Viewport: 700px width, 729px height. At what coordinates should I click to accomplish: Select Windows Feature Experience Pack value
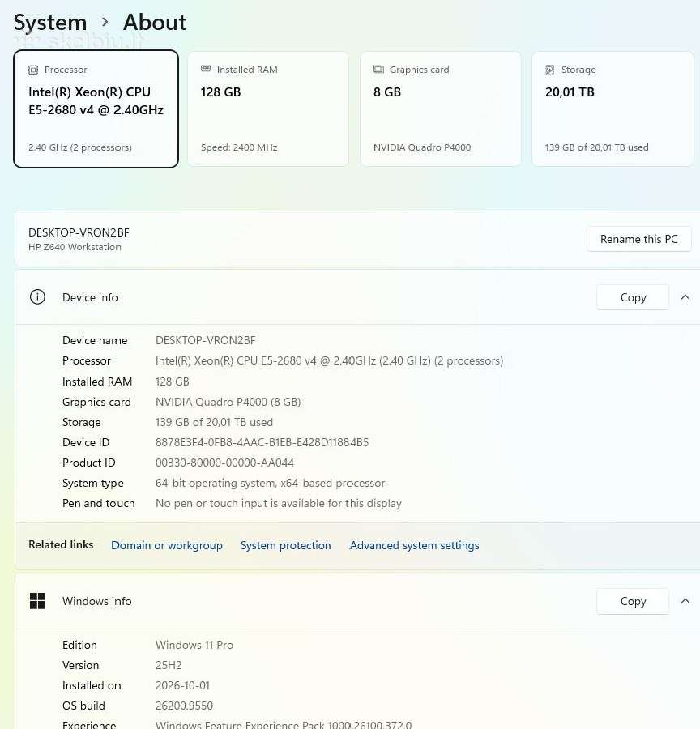click(x=284, y=725)
